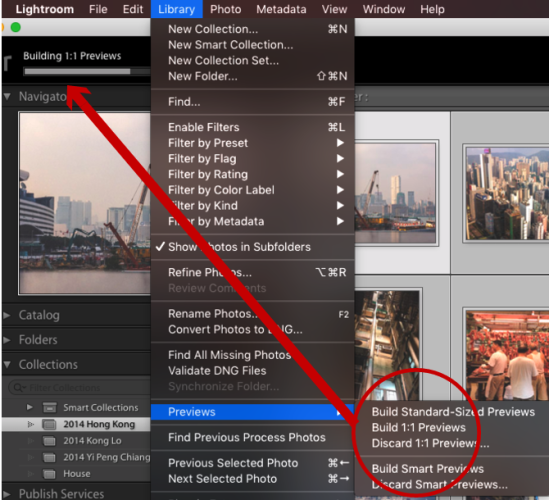Click the Filter Collections search field
The height and width of the screenshot is (500, 549).
[79, 388]
